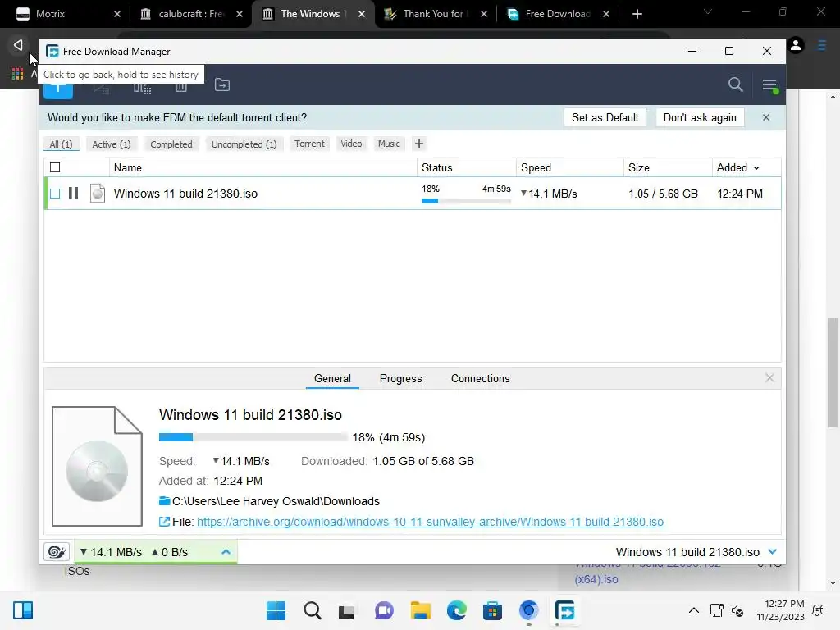The height and width of the screenshot is (630, 840).
Task: Click the pause all downloads toolbar icon
Action: click(142, 89)
